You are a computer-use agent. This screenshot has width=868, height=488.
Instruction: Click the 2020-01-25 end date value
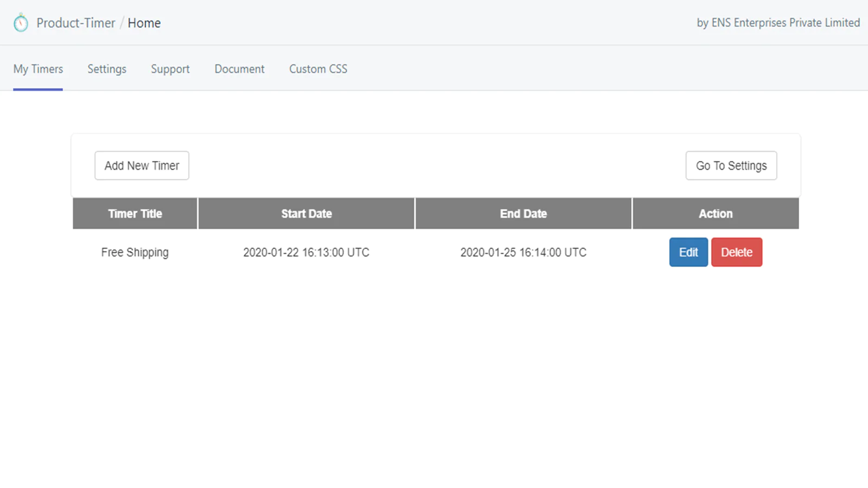[x=524, y=252]
